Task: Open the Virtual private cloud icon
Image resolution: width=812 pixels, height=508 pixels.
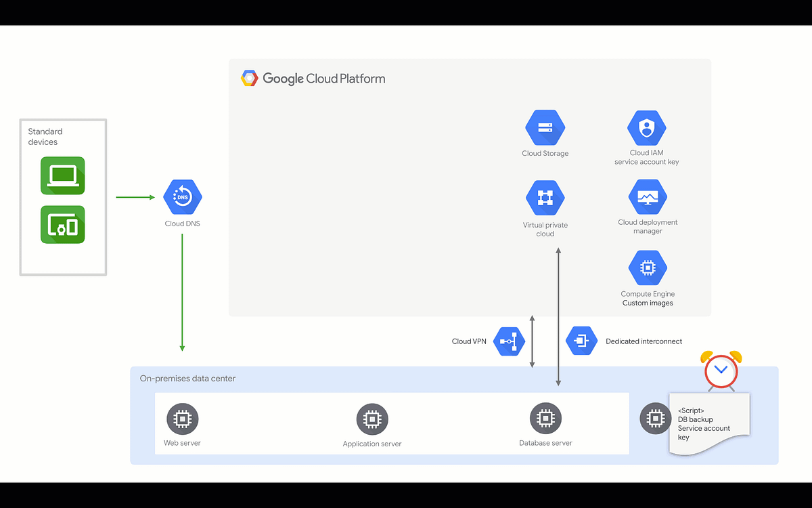Action: click(545, 197)
